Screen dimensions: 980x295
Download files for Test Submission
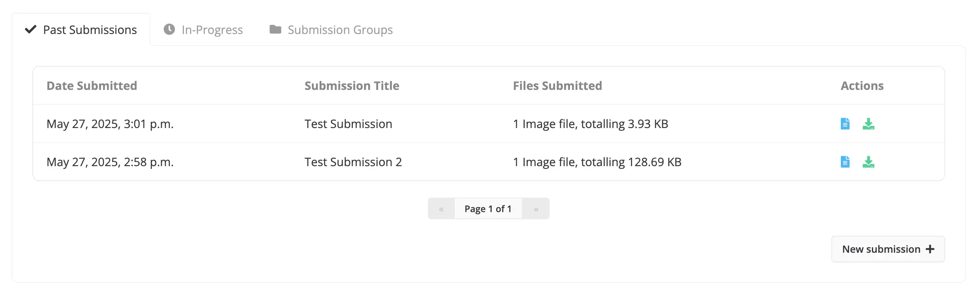869,124
